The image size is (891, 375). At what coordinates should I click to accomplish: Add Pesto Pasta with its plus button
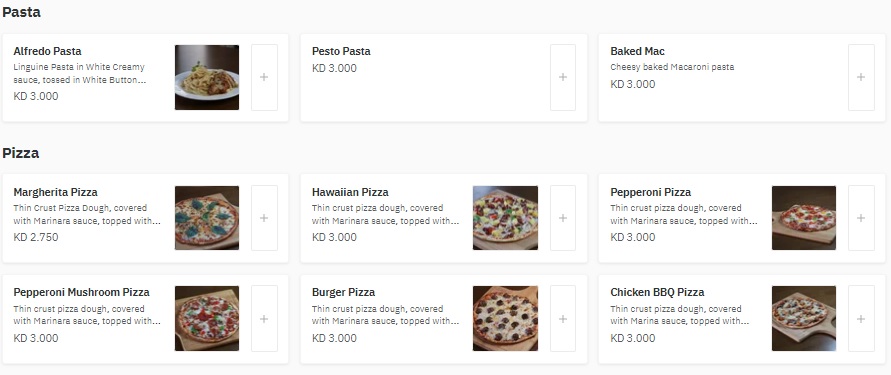point(563,77)
